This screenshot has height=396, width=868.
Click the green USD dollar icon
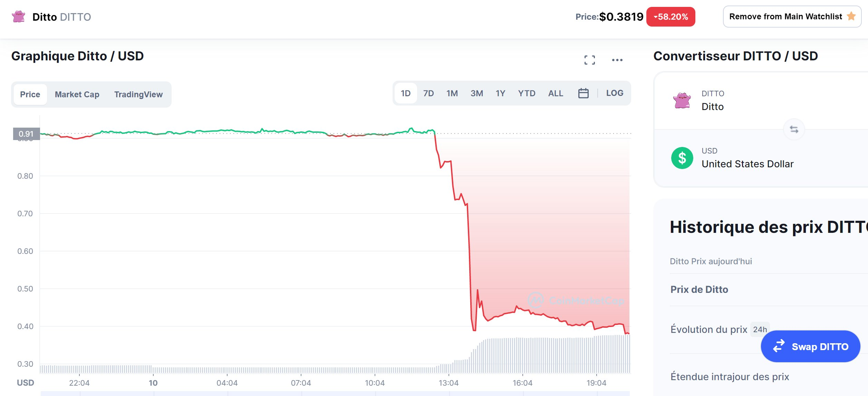pos(682,158)
